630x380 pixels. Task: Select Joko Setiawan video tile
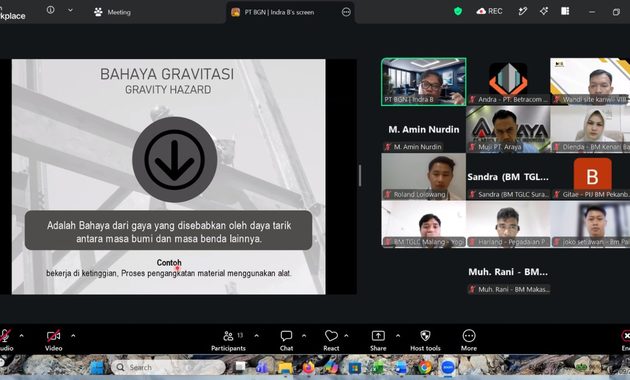(590, 224)
